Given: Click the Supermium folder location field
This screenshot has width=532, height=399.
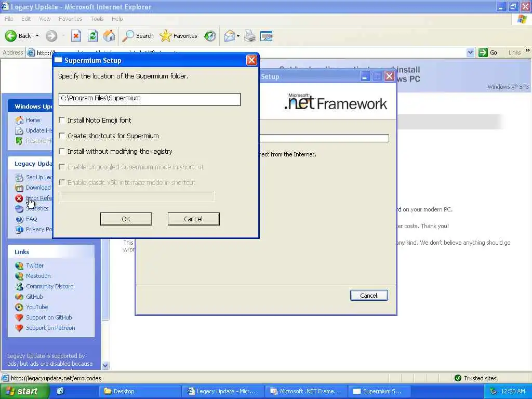Looking at the screenshot, I should coord(150,99).
